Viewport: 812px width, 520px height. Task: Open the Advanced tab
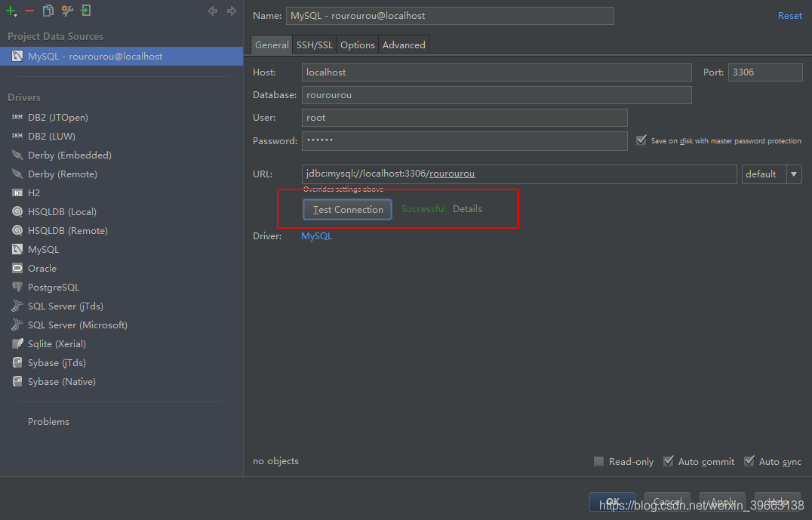click(x=404, y=45)
